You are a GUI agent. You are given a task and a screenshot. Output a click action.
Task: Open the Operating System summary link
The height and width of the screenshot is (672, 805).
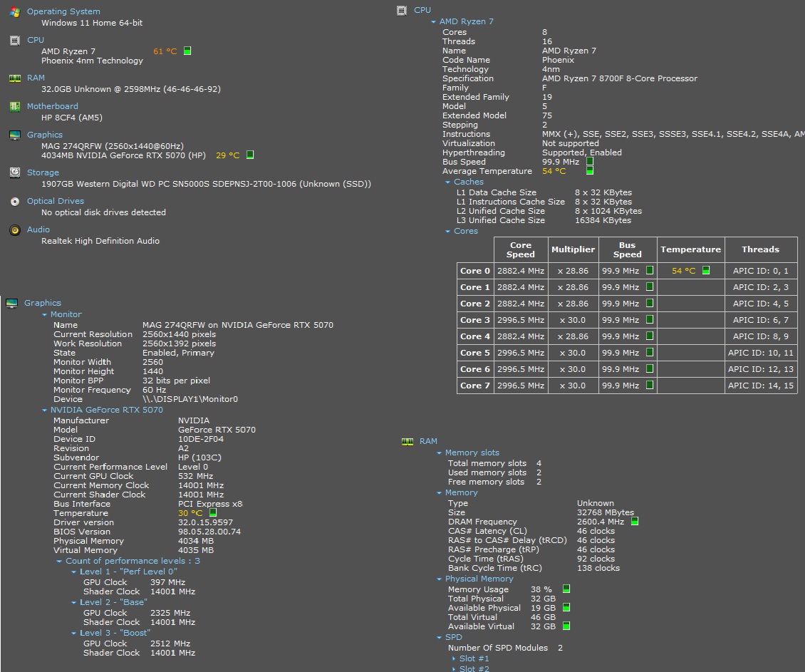pos(63,11)
